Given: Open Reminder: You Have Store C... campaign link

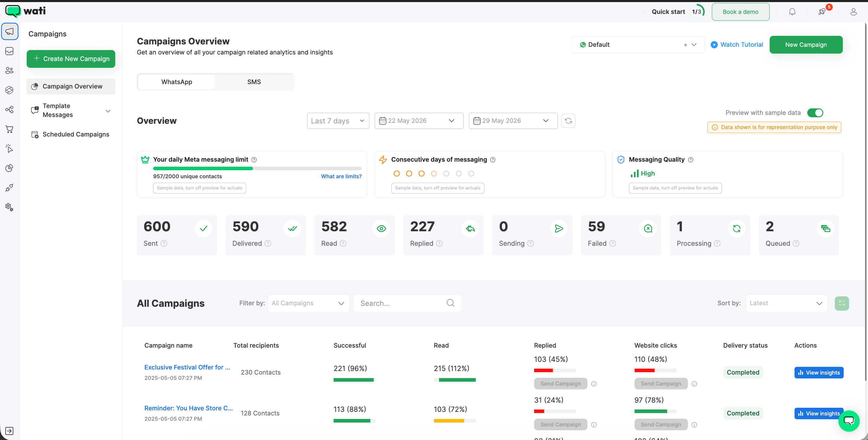Looking at the screenshot, I should click(188, 408).
